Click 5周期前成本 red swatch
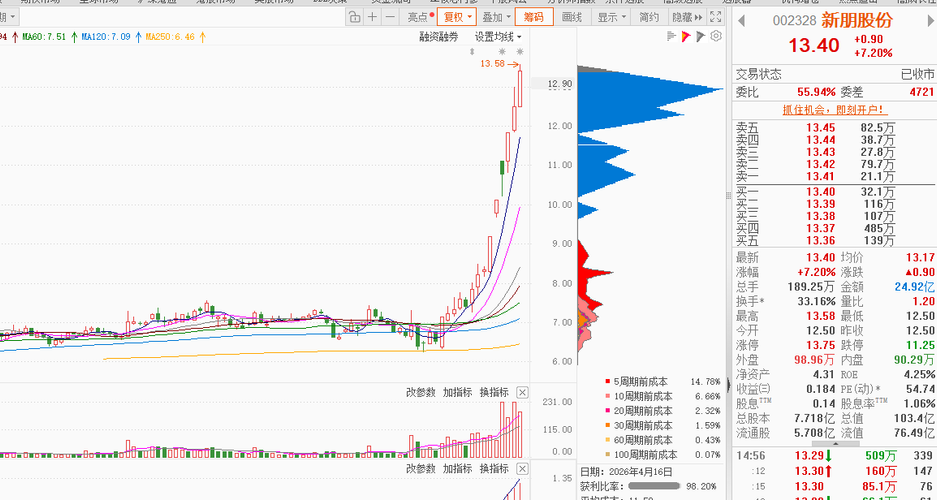The height and width of the screenshot is (500, 937). tap(608, 381)
